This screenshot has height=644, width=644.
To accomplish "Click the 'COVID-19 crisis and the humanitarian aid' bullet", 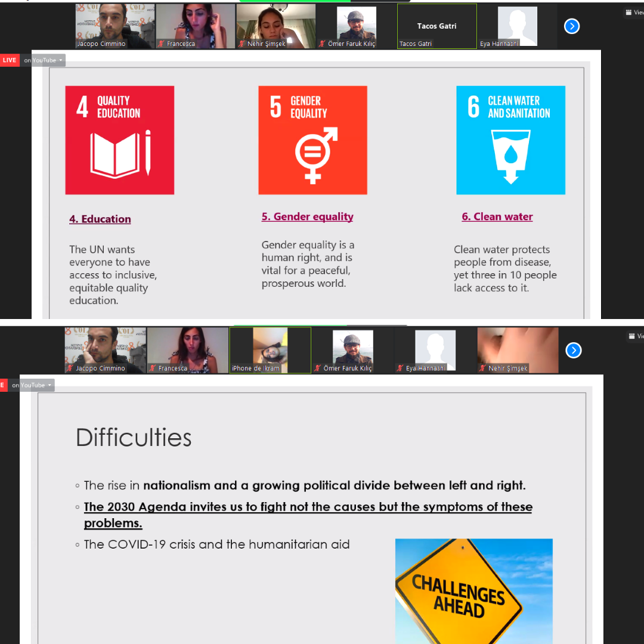I will [x=216, y=544].
